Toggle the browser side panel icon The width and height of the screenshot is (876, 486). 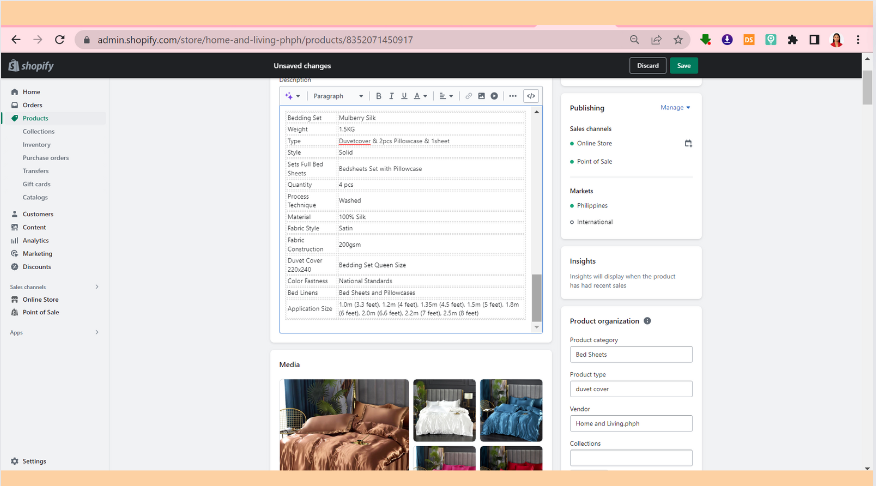(x=814, y=40)
